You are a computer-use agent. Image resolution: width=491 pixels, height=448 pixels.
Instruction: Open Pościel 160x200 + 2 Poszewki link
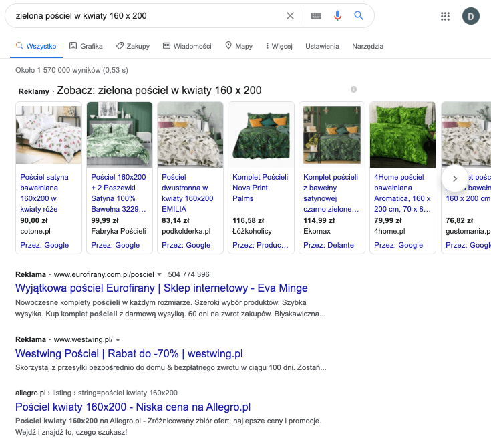coord(118,193)
